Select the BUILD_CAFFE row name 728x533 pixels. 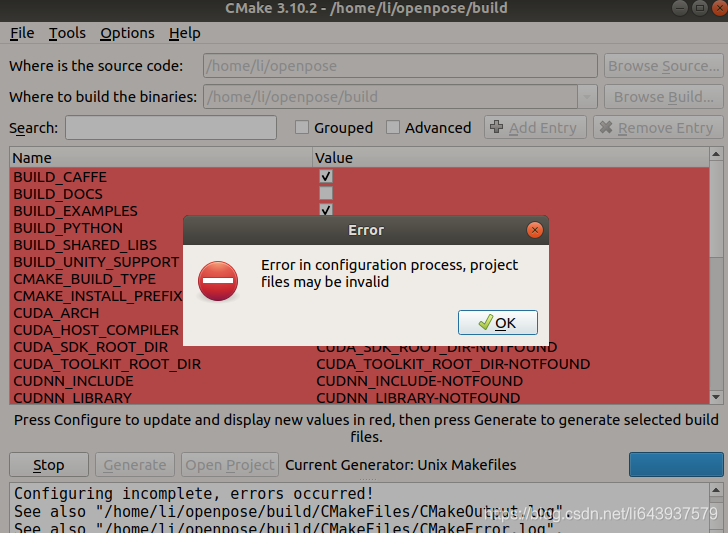[x=60, y=177]
